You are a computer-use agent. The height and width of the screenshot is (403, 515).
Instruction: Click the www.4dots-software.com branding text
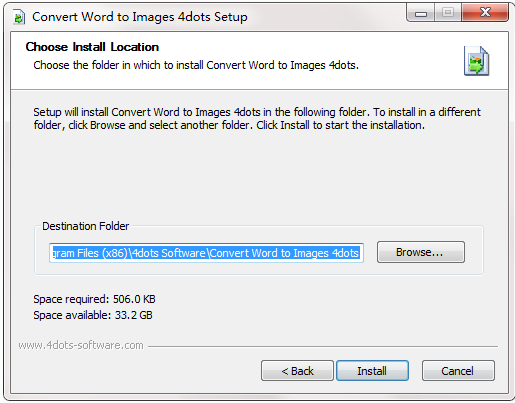point(81,345)
